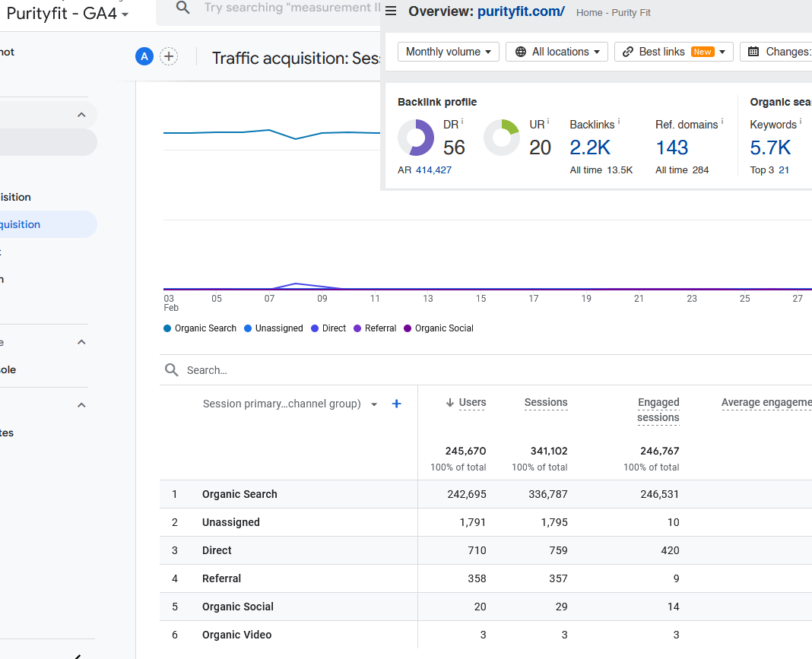The height and width of the screenshot is (659, 812).
Task: Click the blue 'A' segment badge
Action: [x=144, y=56]
